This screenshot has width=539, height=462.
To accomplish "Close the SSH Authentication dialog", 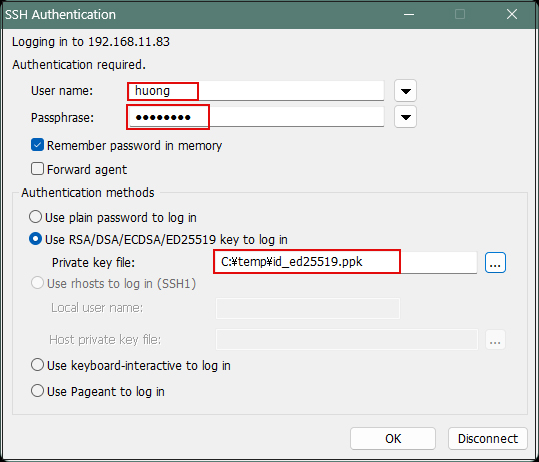I will [512, 14].
